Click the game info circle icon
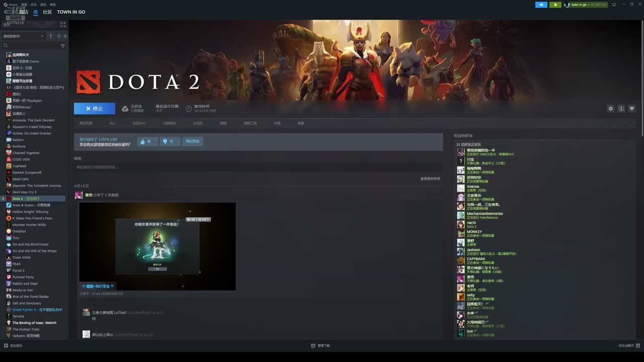Viewport: 644px width, 362px height. coord(621,109)
